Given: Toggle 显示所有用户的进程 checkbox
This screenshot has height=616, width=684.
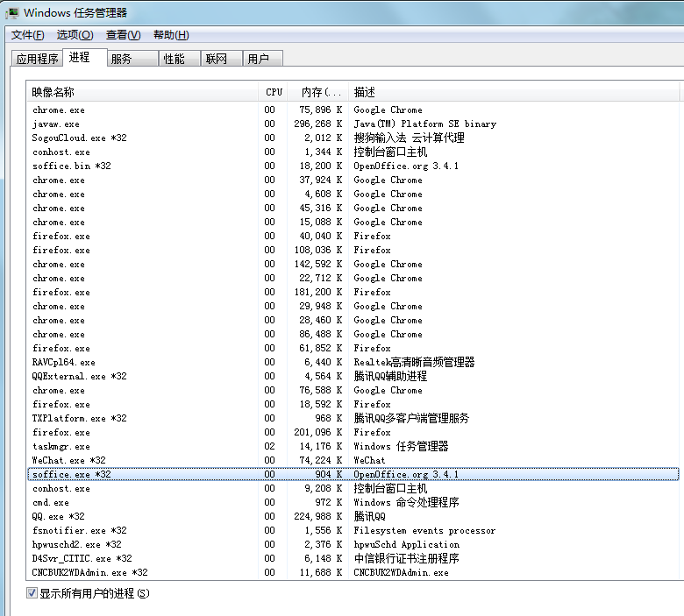Looking at the screenshot, I should 32,593.
